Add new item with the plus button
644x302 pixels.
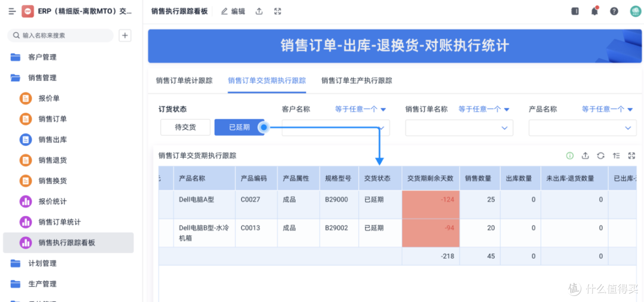point(125,35)
